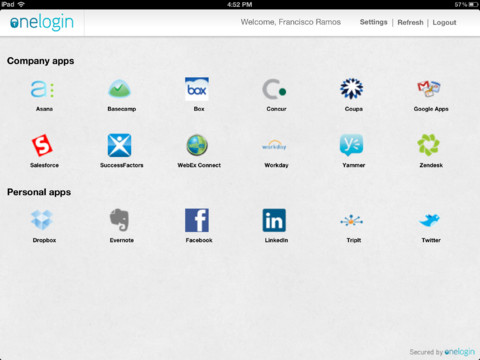Viewport: 480px width, 360px height.
Task: Launch LinkedIn app icon
Action: (x=274, y=220)
